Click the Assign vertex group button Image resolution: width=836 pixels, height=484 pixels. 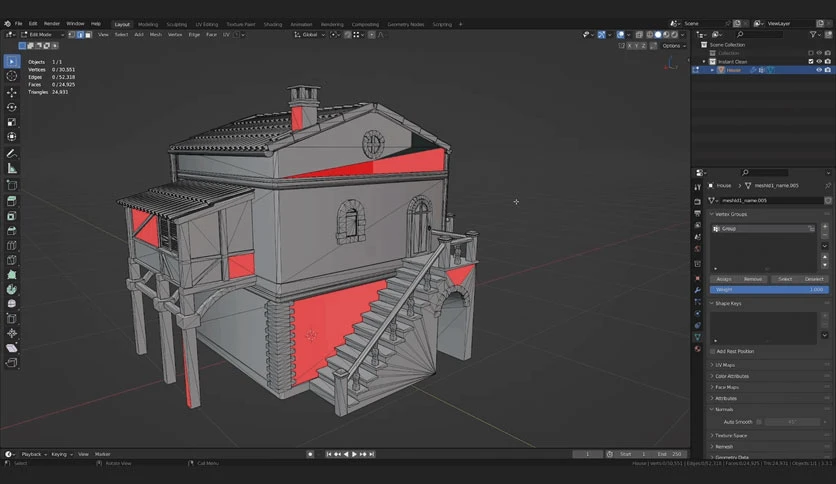pos(724,279)
